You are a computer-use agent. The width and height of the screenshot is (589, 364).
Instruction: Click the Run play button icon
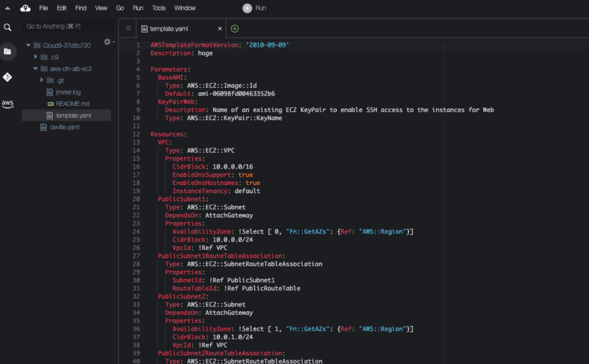coord(246,8)
